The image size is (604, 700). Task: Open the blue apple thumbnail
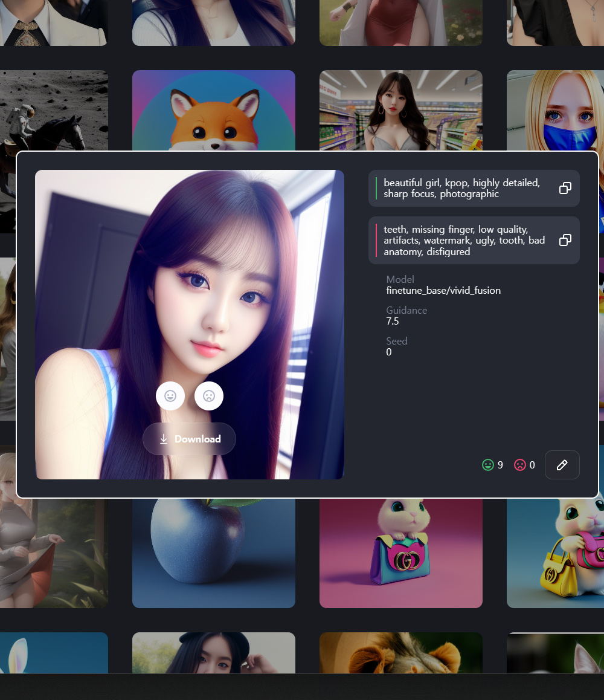[214, 553]
